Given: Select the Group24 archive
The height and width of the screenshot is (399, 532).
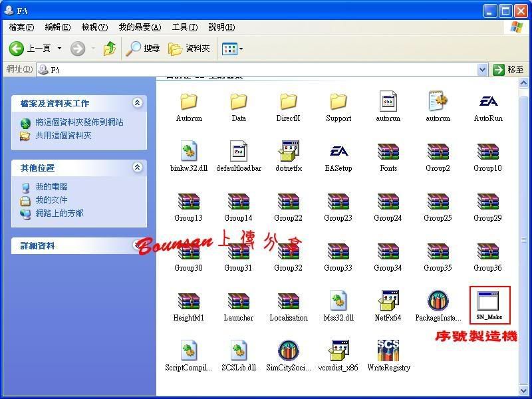Looking at the screenshot, I should [x=388, y=207].
